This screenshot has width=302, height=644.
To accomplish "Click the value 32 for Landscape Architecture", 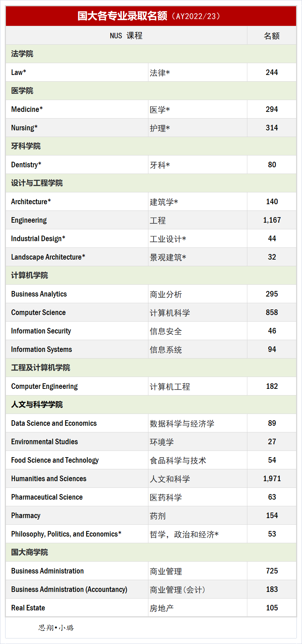I will click(x=272, y=257).
